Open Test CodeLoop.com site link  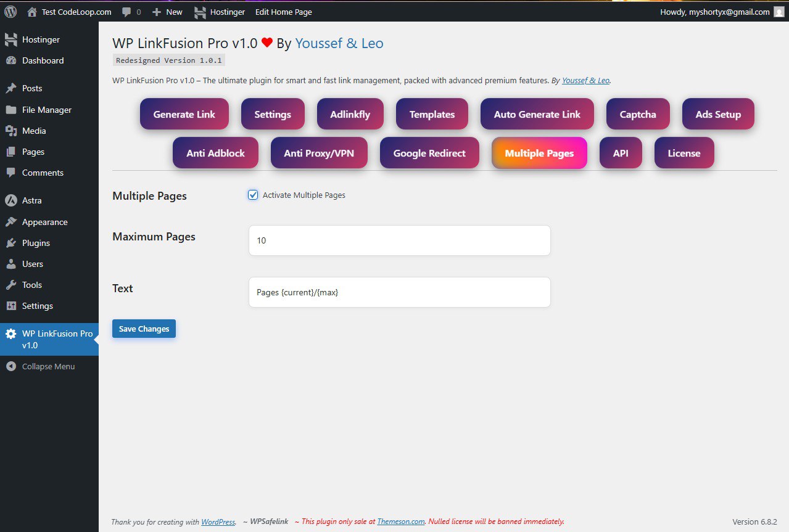76,12
